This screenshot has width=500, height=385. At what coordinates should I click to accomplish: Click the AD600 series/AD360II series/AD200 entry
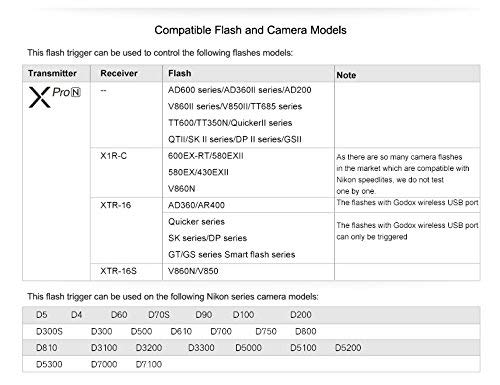240,90
